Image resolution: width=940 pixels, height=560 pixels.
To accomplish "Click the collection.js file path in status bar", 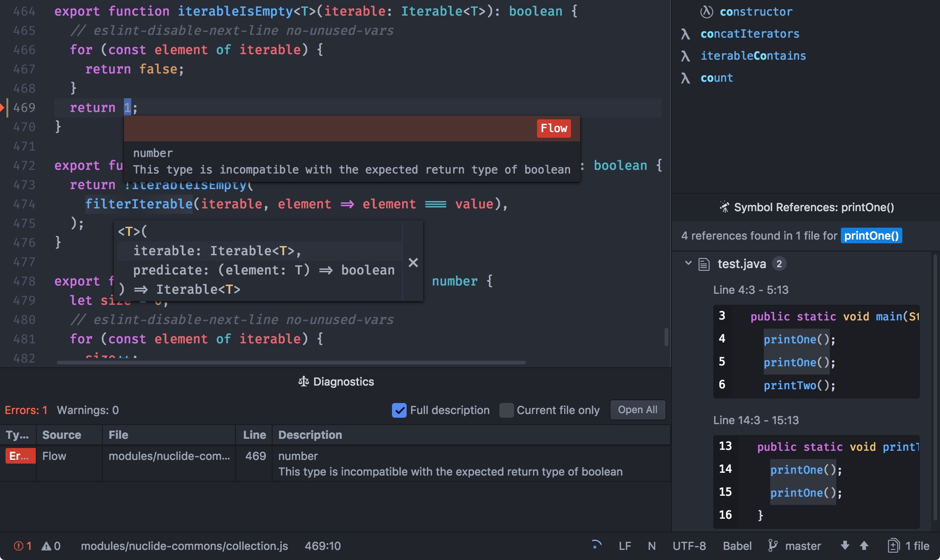I will [184, 546].
